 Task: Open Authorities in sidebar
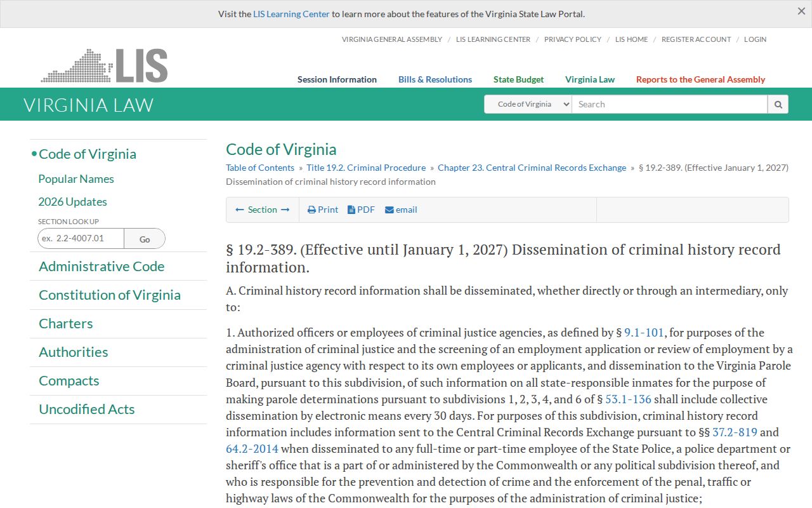tap(74, 352)
